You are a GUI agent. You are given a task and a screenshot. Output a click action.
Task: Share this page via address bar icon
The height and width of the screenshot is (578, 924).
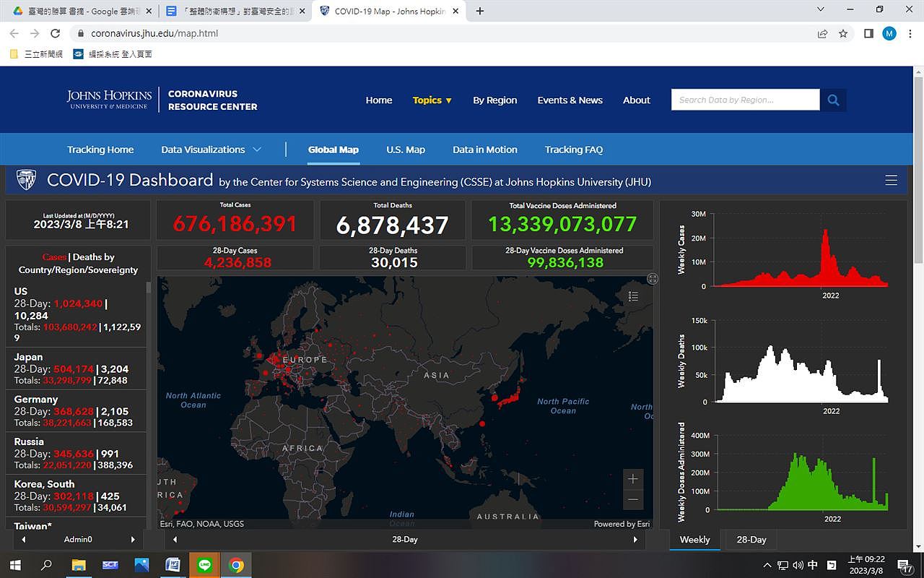point(822,33)
